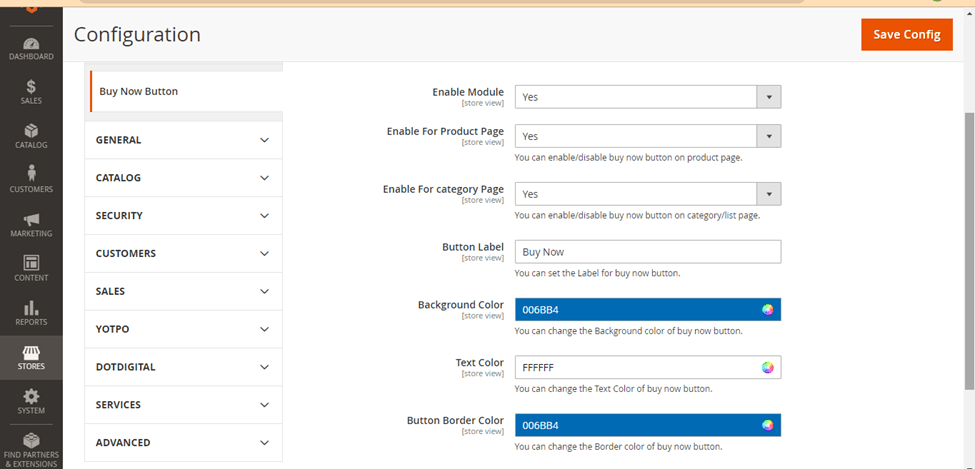Click the Save Config button
This screenshot has width=975, height=469.
pos(907,35)
